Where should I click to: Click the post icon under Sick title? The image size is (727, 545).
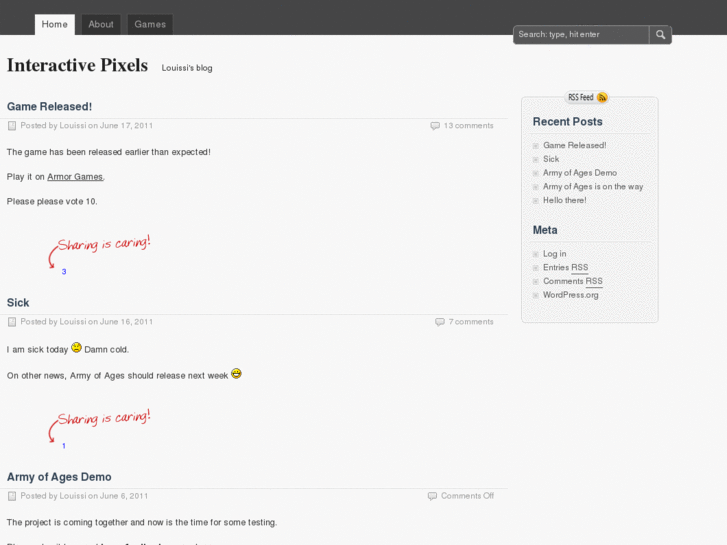[12, 322]
